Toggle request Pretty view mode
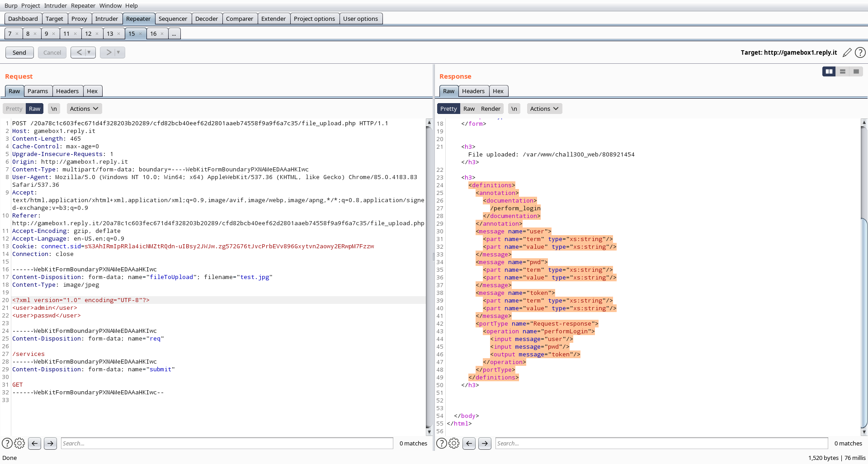 pos(14,109)
